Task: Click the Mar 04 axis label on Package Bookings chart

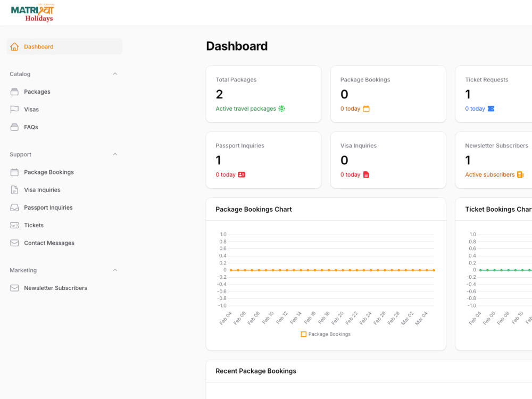Action: (x=421, y=318)
